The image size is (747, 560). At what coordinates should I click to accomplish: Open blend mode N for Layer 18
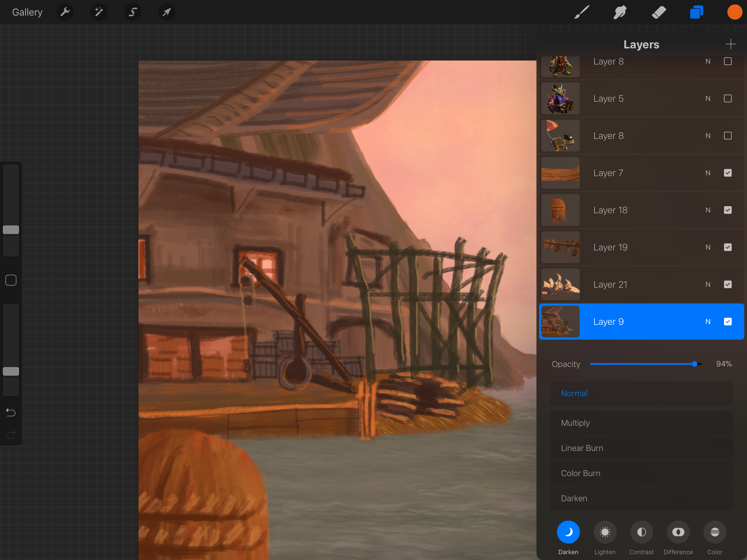[708, 210]
